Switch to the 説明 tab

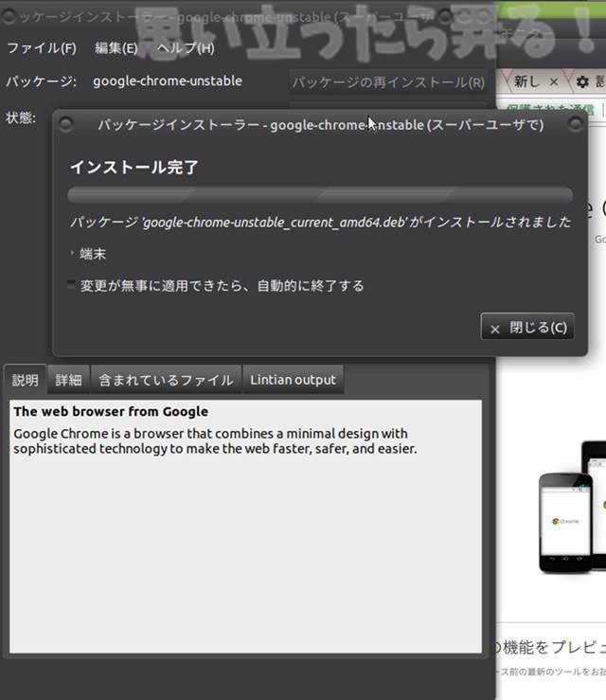tap(25, 380)
